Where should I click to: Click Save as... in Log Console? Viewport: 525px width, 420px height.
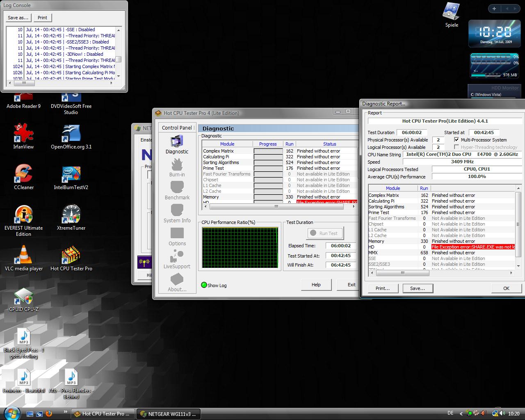pyautogui.click(x=18, y=18)
